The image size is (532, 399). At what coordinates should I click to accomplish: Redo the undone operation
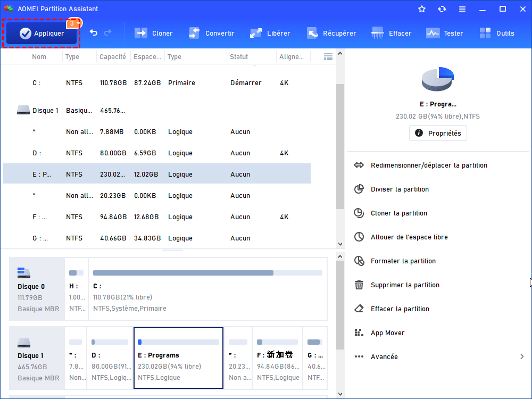(x=107, y=32)
